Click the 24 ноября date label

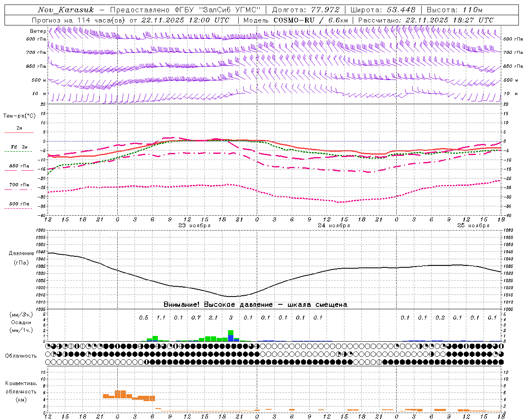point(334,226)
